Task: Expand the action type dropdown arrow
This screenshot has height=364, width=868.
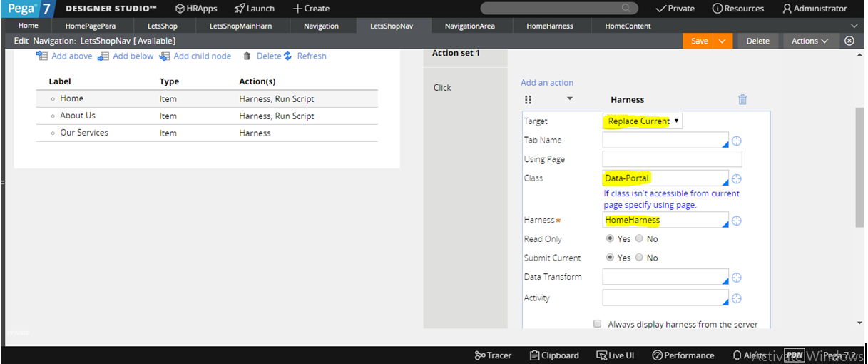Action: point(569,99)
